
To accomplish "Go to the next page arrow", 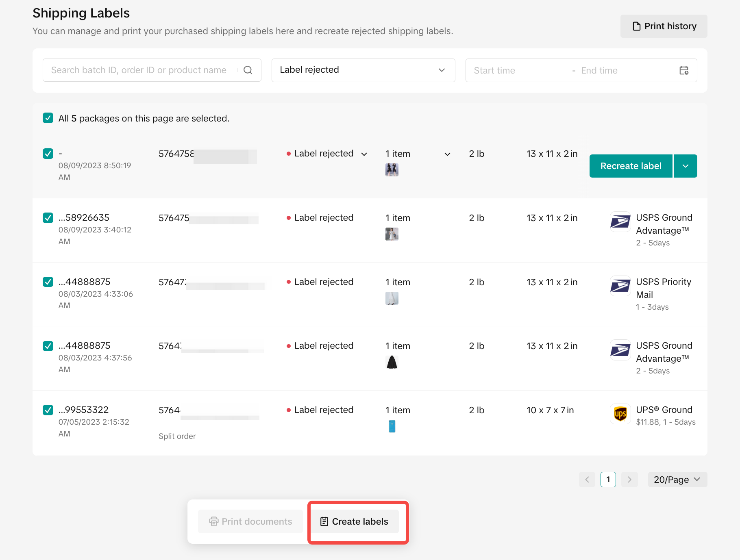I will 629,480.
